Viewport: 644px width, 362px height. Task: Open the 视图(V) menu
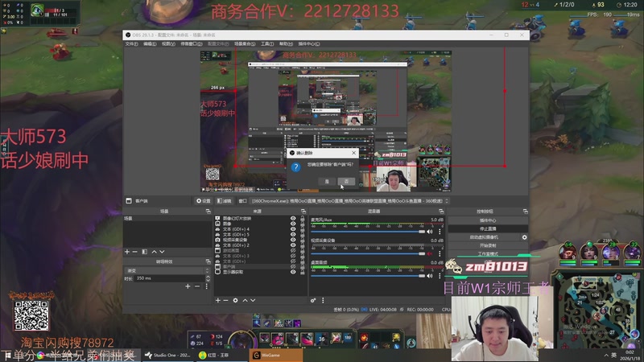pos(168,44)
